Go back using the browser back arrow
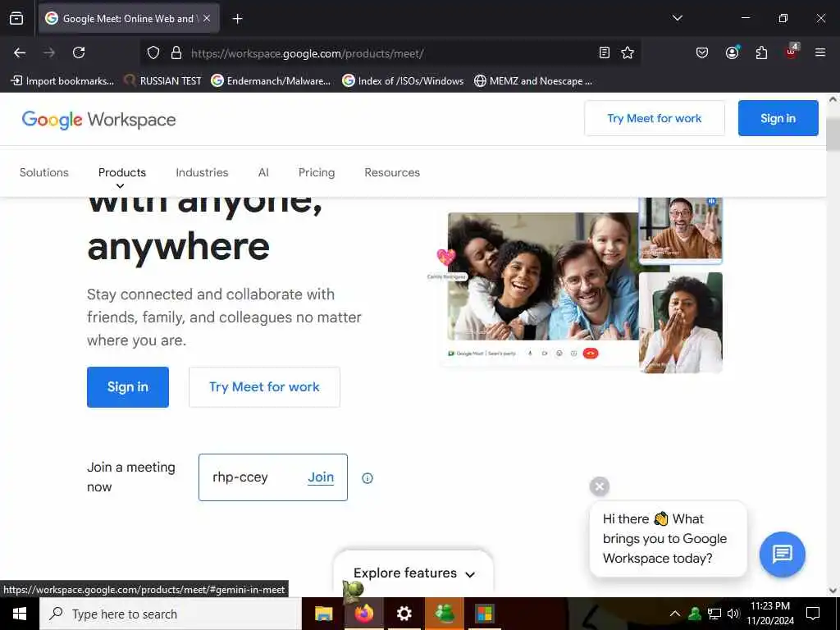The image size is (840, 630). click(20, 52)
